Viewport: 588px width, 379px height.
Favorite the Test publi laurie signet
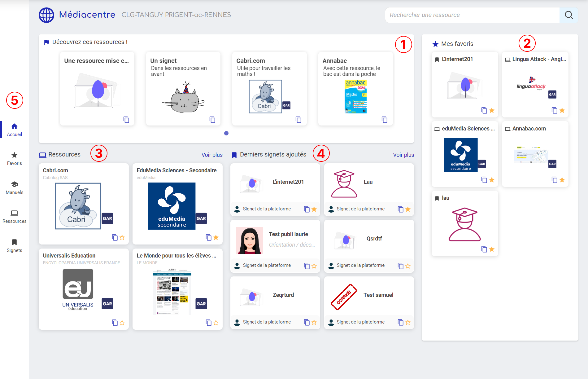314,266
